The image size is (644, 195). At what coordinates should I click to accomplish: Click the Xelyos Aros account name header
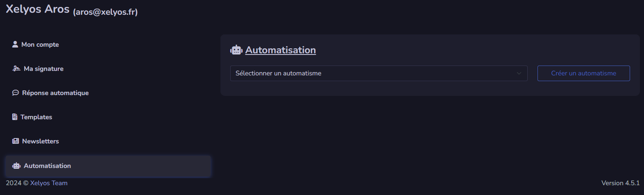pos(38,9)
